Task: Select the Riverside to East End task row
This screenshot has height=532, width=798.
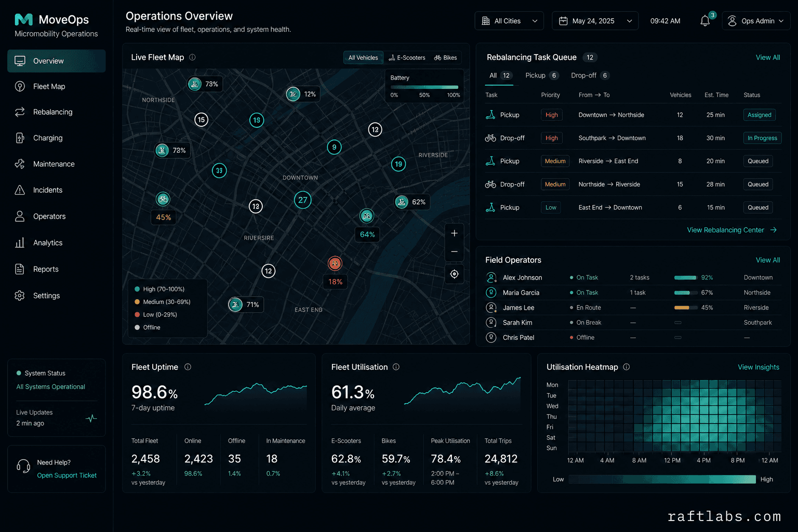Action: [x=633, y=161]
